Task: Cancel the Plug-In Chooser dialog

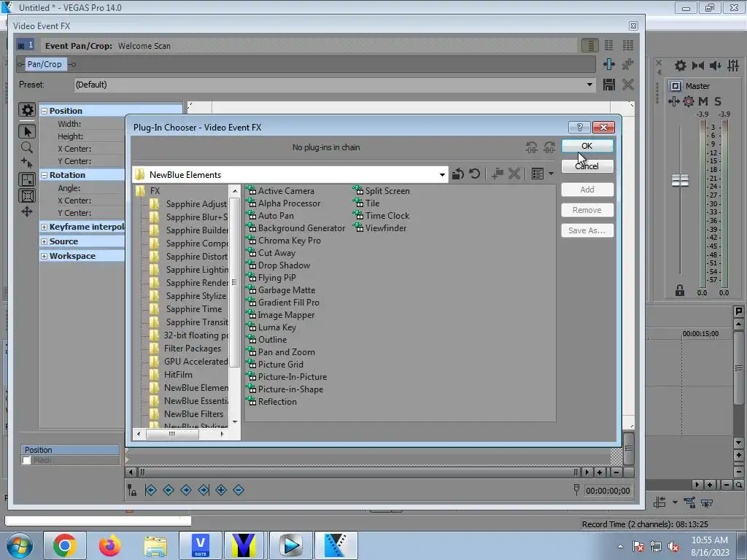Action: tap(587, 166)
